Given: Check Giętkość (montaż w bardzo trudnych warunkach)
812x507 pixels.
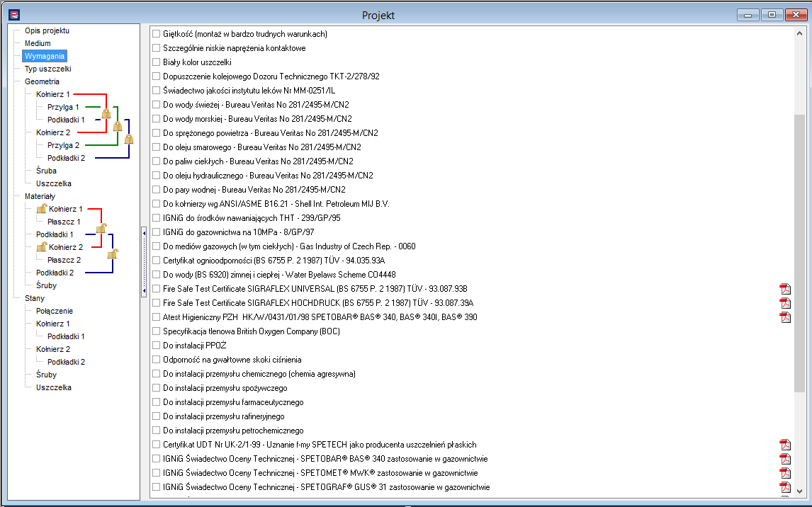Looking at the screenshot, I should click(157, 33).
